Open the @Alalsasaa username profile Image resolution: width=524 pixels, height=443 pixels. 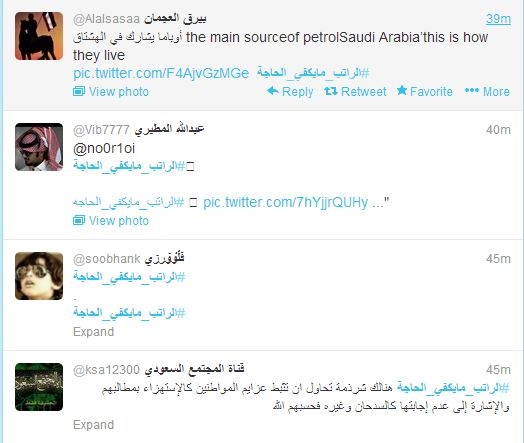pos(106,19)
